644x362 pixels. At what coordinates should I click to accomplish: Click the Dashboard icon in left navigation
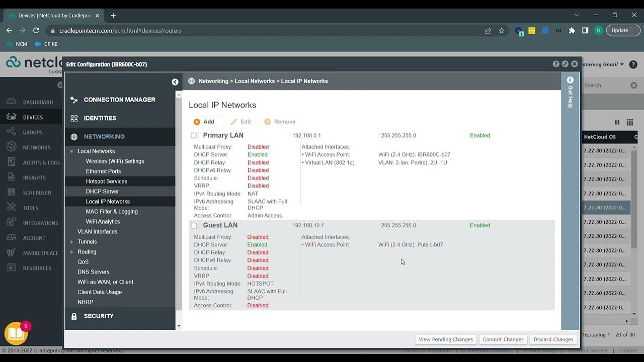coord(11,102)
